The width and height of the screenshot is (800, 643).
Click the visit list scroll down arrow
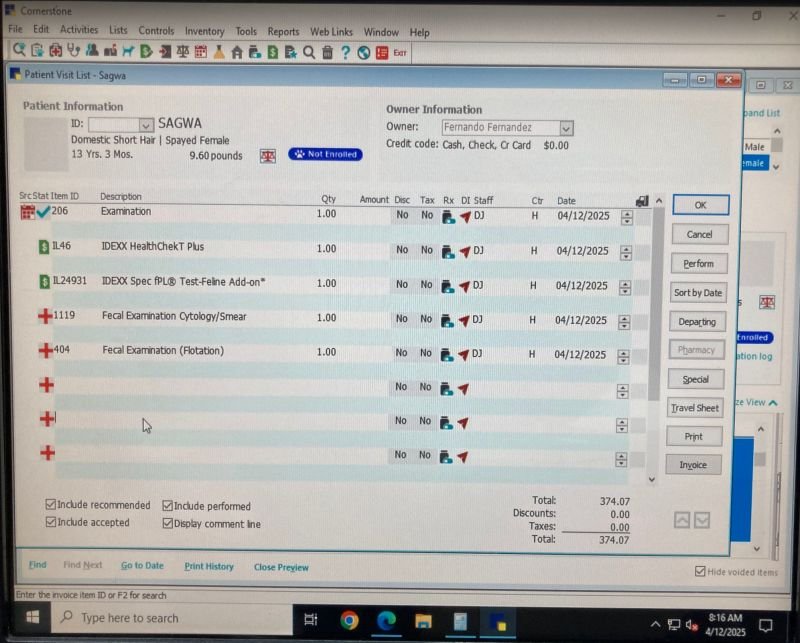point(652,479)
